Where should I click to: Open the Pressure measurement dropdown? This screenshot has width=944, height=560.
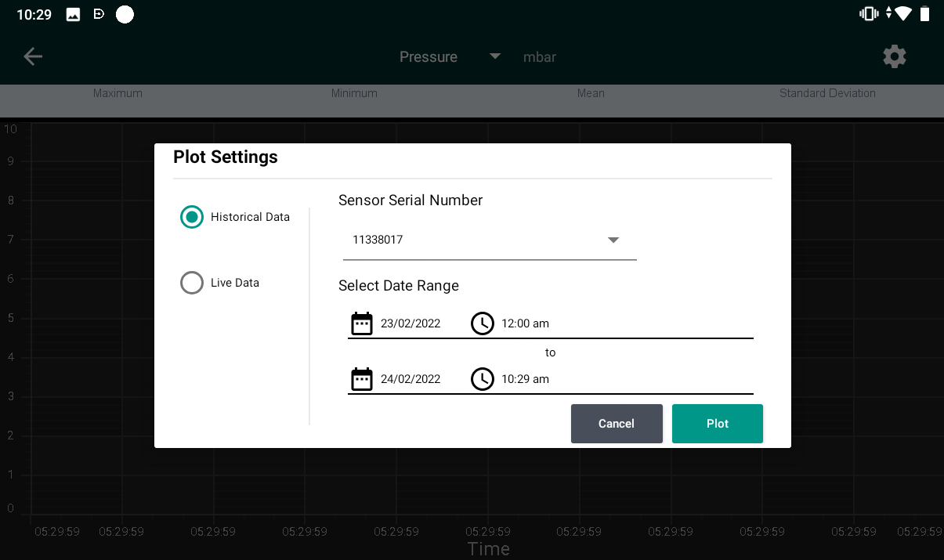(449, 57)
